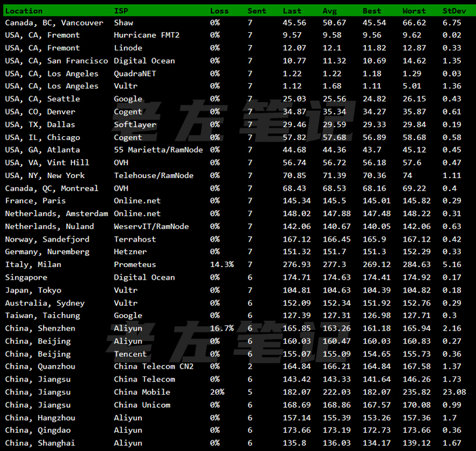Image resolution: width=476 pixels, height=451 pixels.
Task: Select the Worst column header
Action: pos(414,11)
